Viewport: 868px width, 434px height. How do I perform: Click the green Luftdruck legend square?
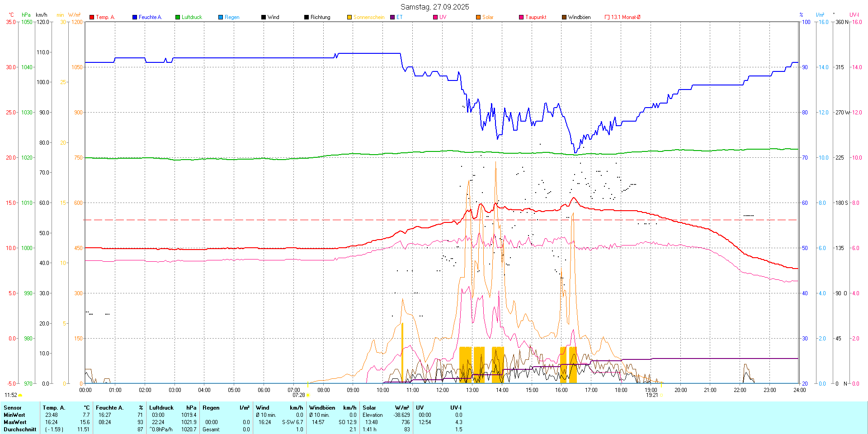click(178, 17)
